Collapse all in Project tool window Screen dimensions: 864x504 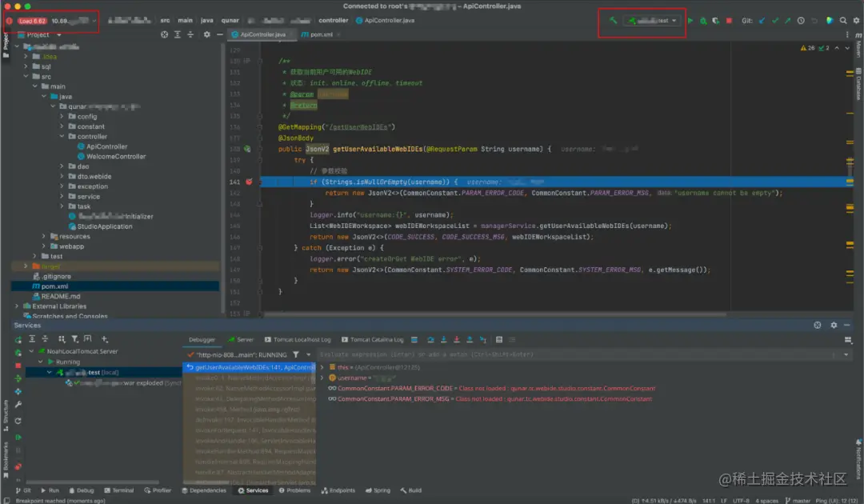[190, 34]
